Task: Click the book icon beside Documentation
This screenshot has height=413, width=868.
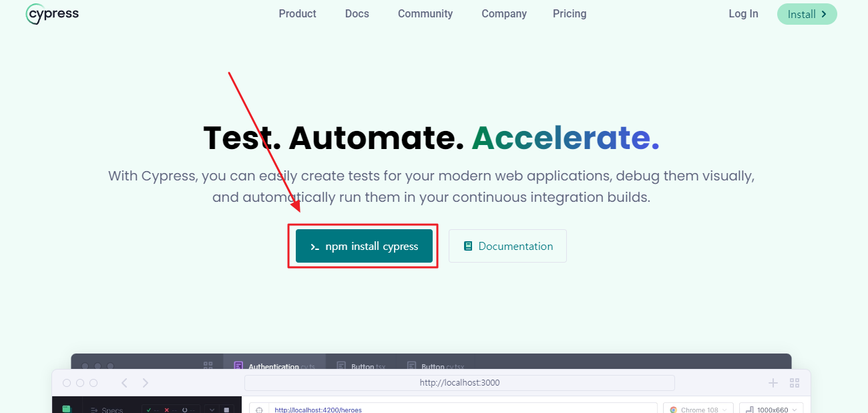Action: tap(468, 246)
